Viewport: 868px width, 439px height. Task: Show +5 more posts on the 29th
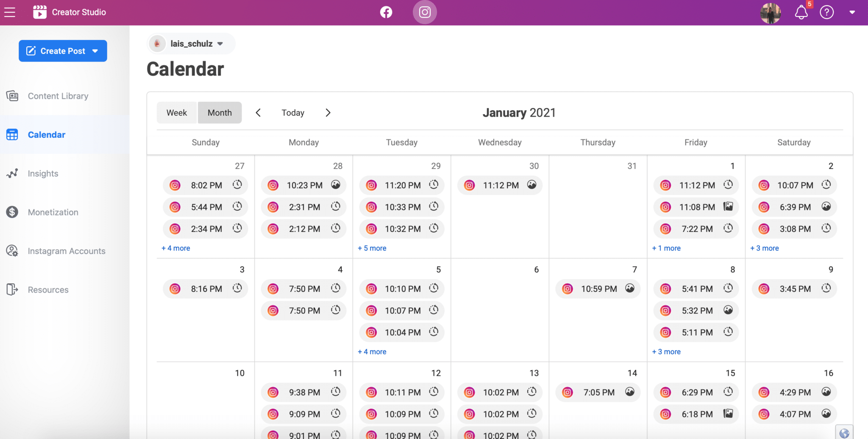[x=372, y=248]
